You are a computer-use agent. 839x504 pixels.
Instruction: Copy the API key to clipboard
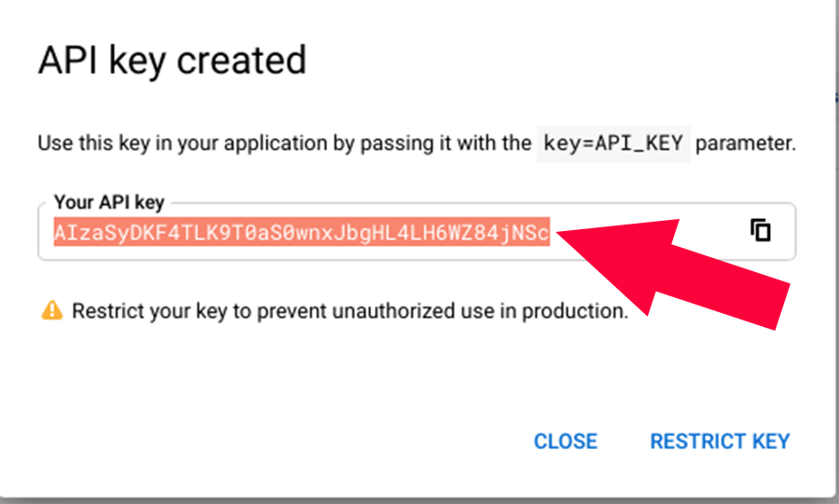click(x=761, y=230)
